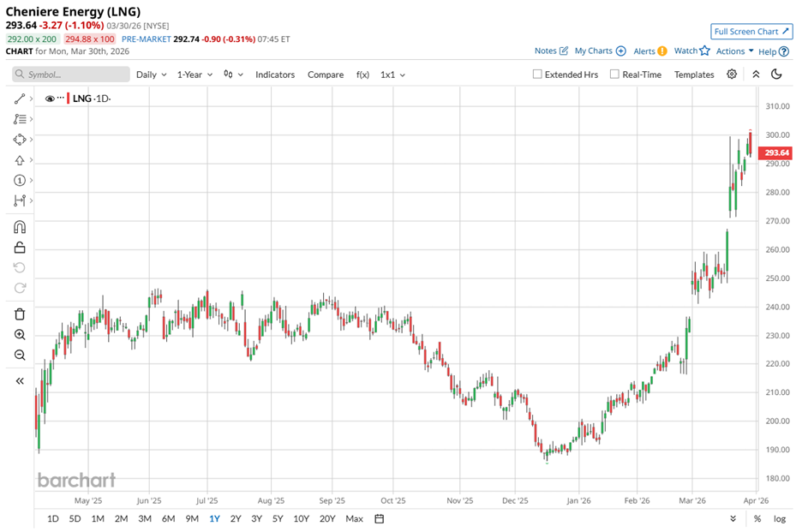Enable the magnet snap tool
This screenshot has width=802, height=532.
tap(20, 227)
